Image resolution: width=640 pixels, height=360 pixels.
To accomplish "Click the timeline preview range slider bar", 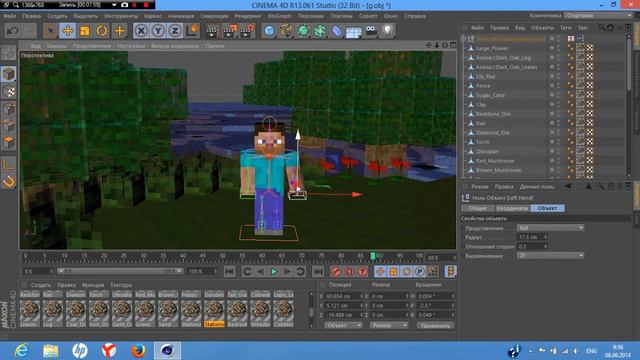I will pyautogui.click(x=120, y=271).
